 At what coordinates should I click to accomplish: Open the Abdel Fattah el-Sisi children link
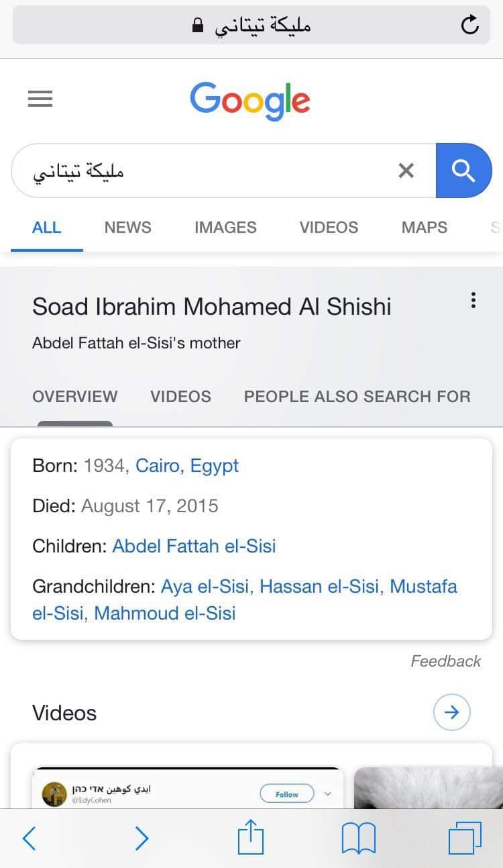[194, 546]
